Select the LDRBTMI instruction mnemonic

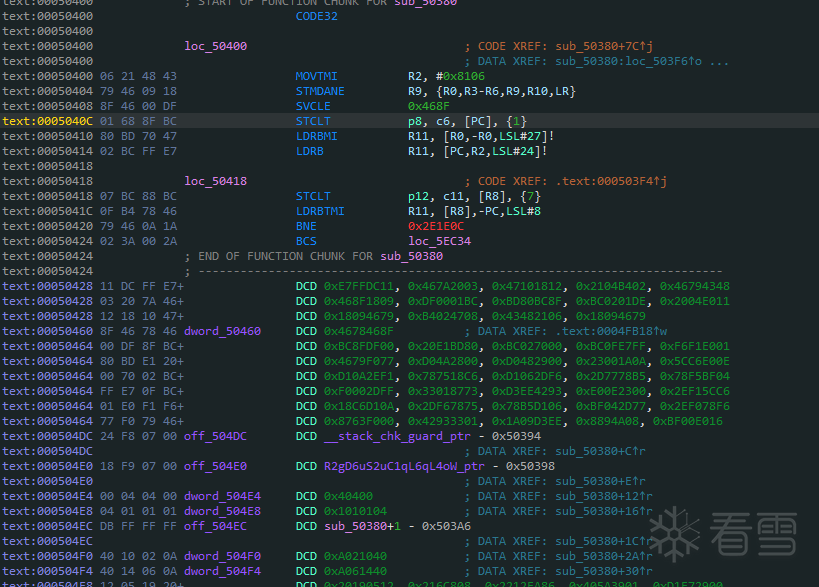pos(320,212)
